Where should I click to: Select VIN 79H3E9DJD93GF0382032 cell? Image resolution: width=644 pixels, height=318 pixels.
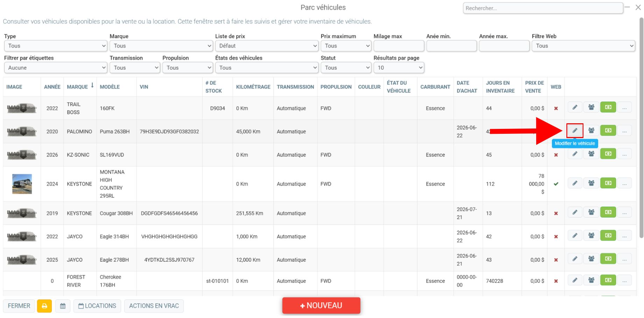pos(169,132)
